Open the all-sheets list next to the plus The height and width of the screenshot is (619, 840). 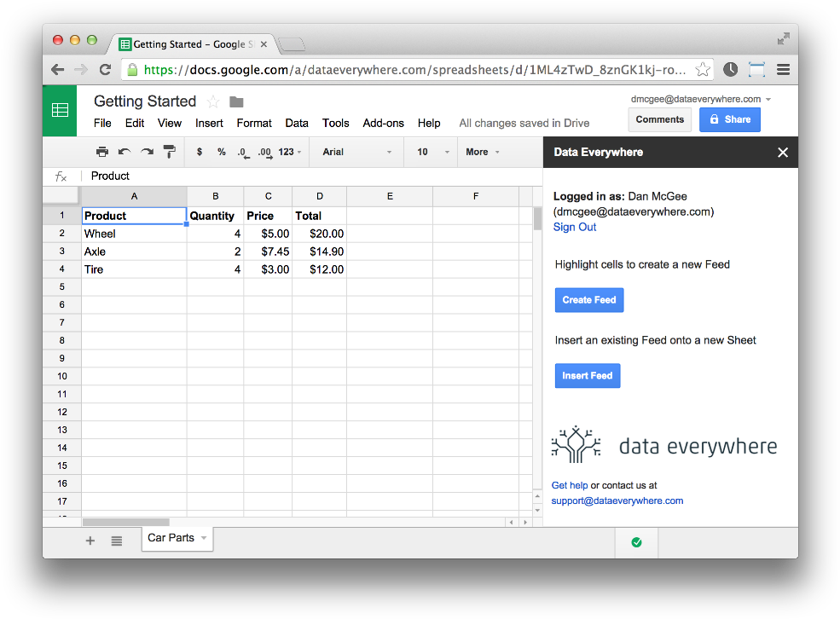click(x=117, y=540)
